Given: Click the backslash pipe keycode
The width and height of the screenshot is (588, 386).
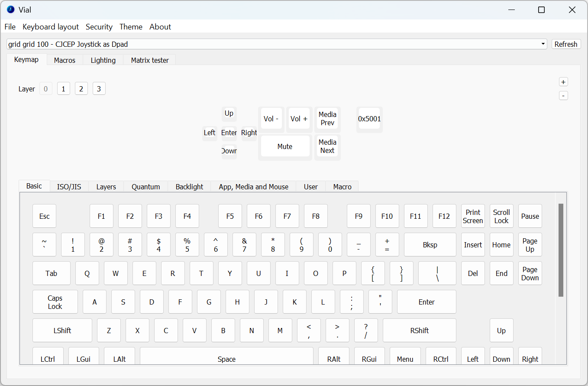Looking at the screenshot, I should point(437,273).
